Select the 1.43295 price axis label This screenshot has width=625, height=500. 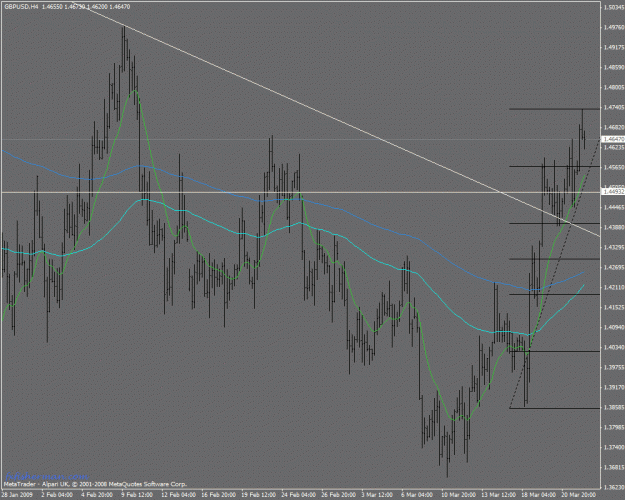[614, 247]
